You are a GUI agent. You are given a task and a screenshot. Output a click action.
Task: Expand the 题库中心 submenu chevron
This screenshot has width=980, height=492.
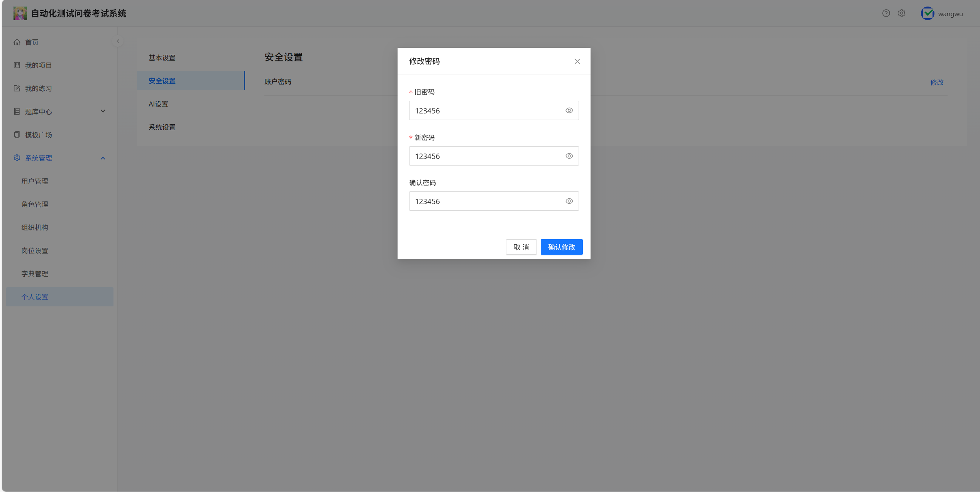tap(103, 112)
